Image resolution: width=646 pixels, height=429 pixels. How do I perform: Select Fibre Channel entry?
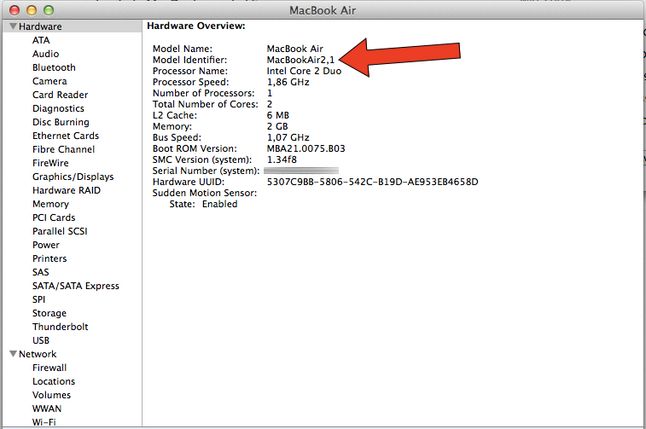(63, 149)
